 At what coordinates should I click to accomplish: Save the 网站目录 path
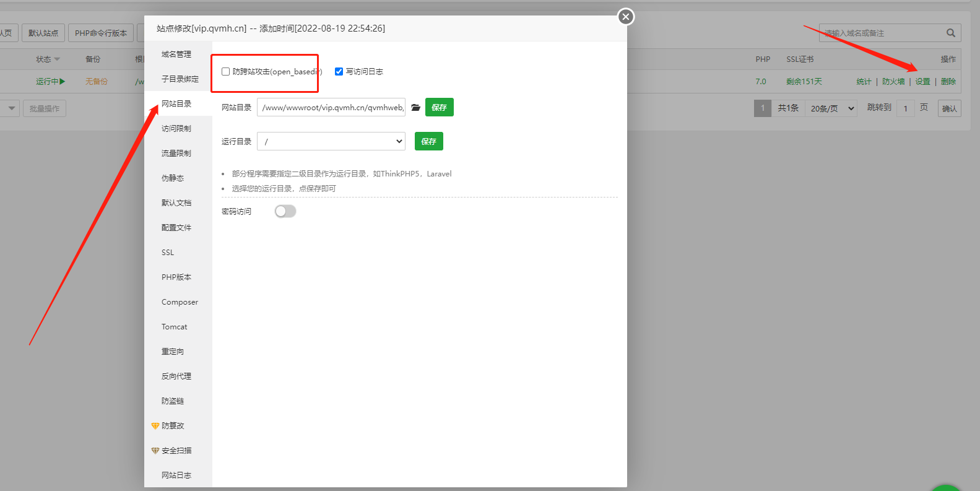440,107
